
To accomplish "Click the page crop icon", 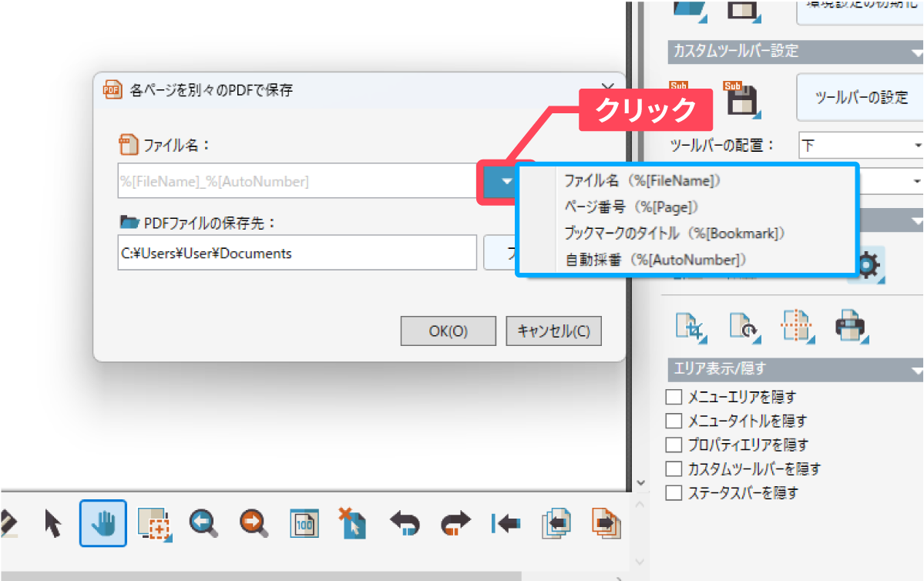I will coord(690,325).
